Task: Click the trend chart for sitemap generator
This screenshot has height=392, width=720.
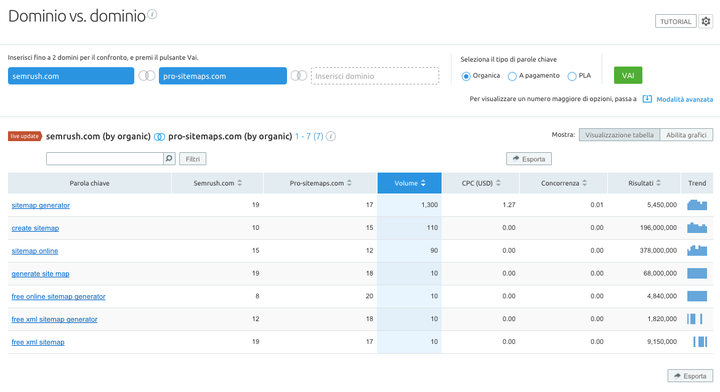Action: (x=697, y=205)
